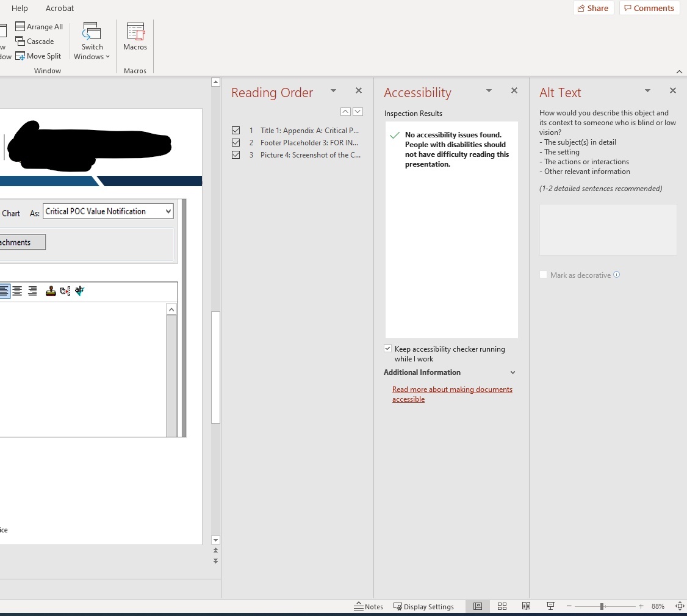Close the Accessibility pane
The width and height of the screenshot is (687, 616).
[x=514, y=90]
